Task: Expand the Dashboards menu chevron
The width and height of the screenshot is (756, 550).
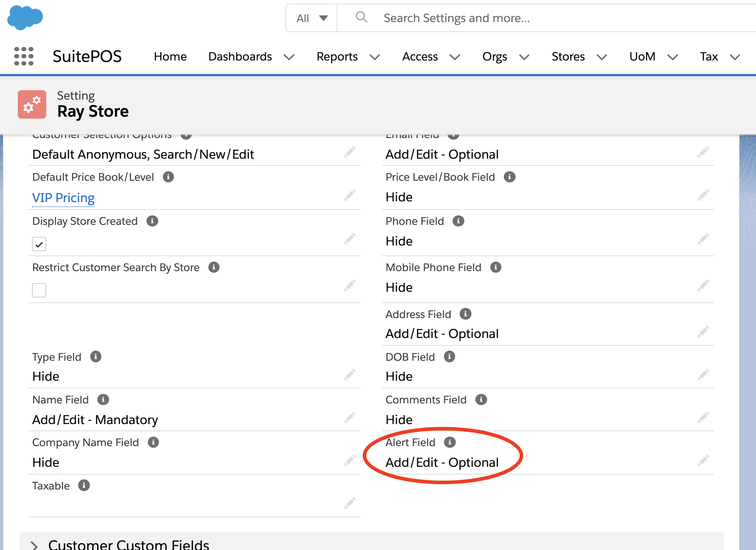Action: (x=289, y=57)
